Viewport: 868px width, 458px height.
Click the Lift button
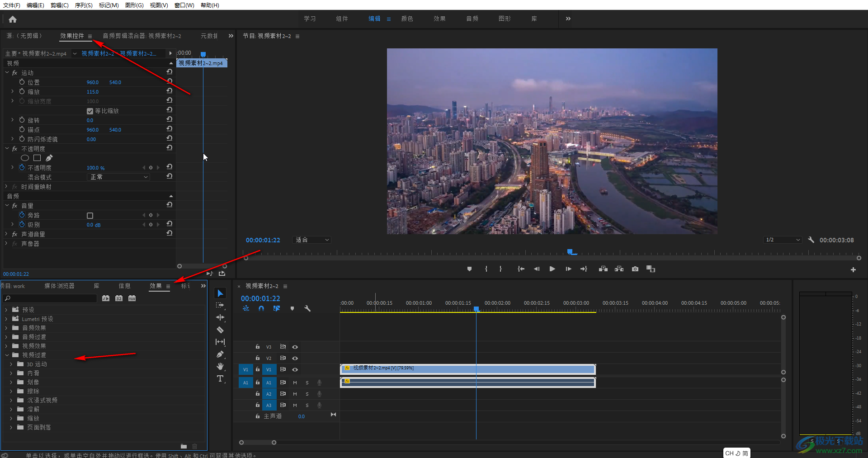point(603,269)
